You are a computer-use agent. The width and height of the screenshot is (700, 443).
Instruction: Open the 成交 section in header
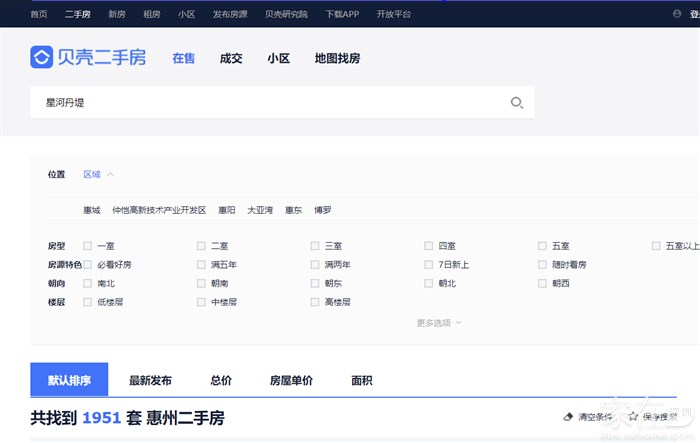(x=231, y=59)
